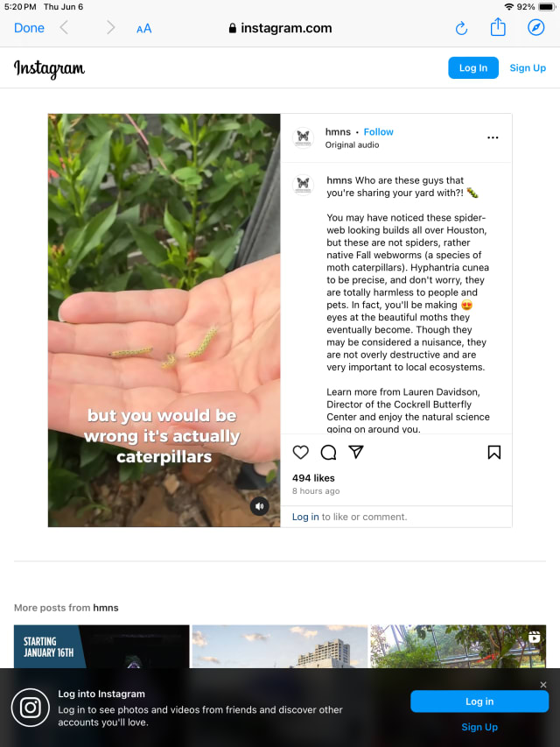Share the post using the paper plane icon
The height and width of the screenshot is (747, 560).
(356, 452)
